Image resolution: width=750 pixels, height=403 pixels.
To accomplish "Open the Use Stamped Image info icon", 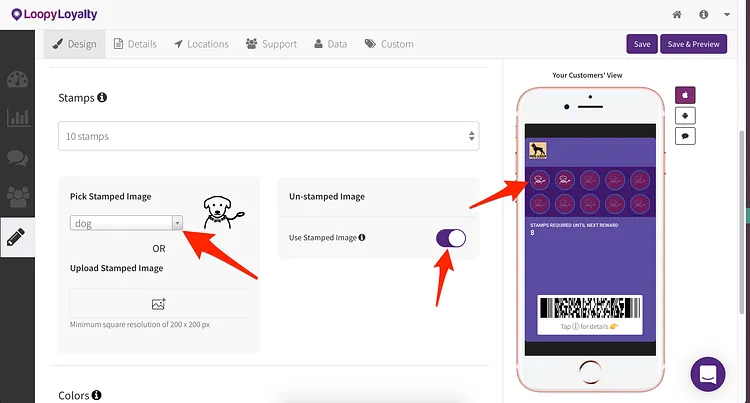I will [362, 237].
